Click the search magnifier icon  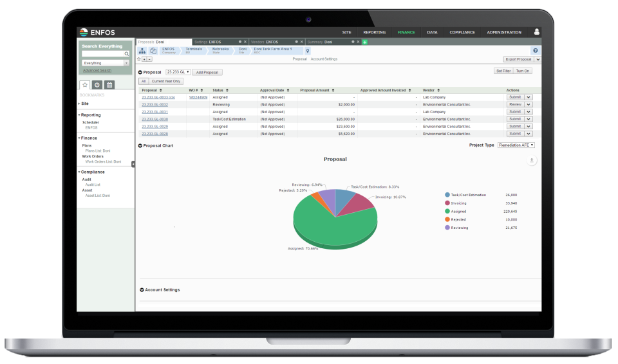(127, 54)
